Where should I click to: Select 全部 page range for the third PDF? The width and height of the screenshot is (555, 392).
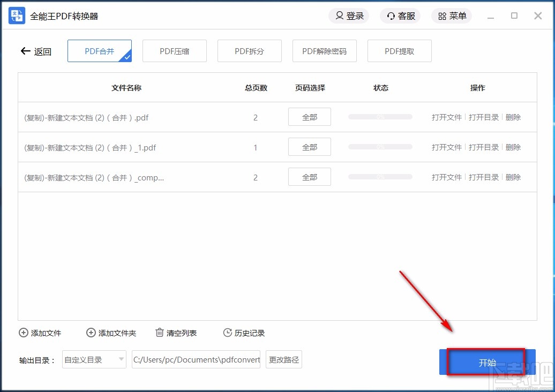pos(309,177)
